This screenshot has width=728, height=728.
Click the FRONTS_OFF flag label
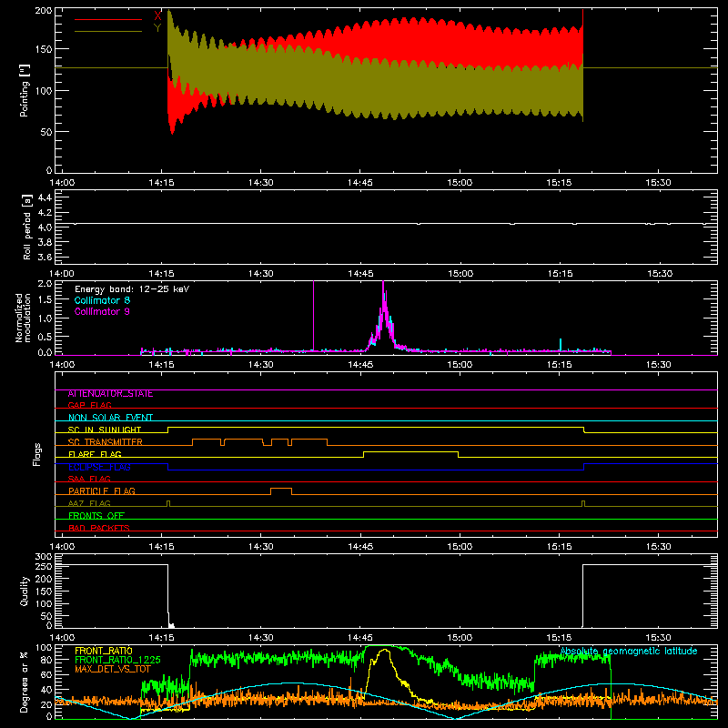click(96, 516)
